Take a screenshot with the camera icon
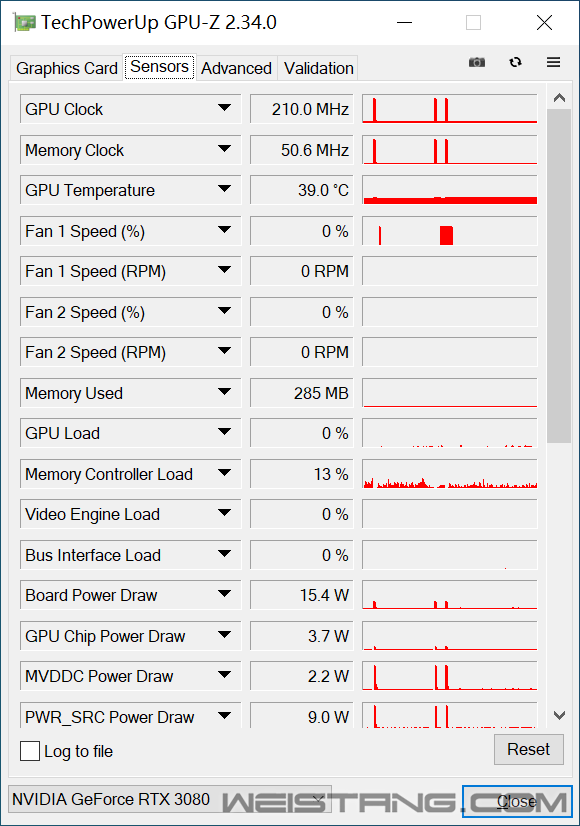Screen dimensions: 580x826 477,62
